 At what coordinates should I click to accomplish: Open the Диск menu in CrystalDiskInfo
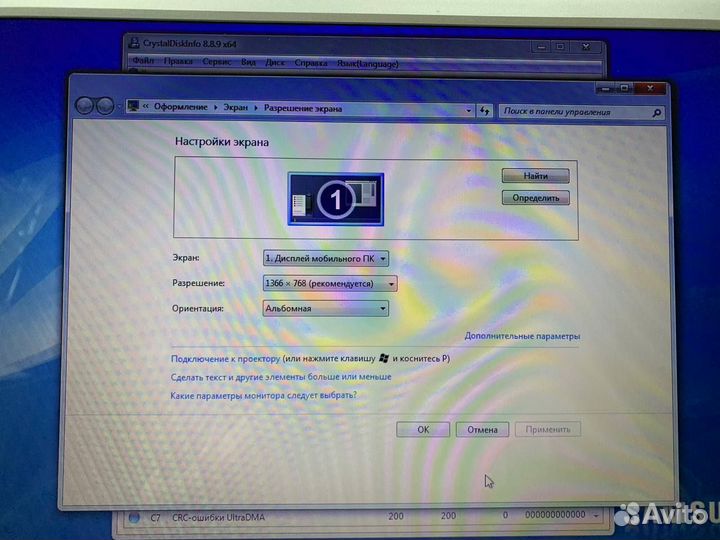click(x=275, y=62)
